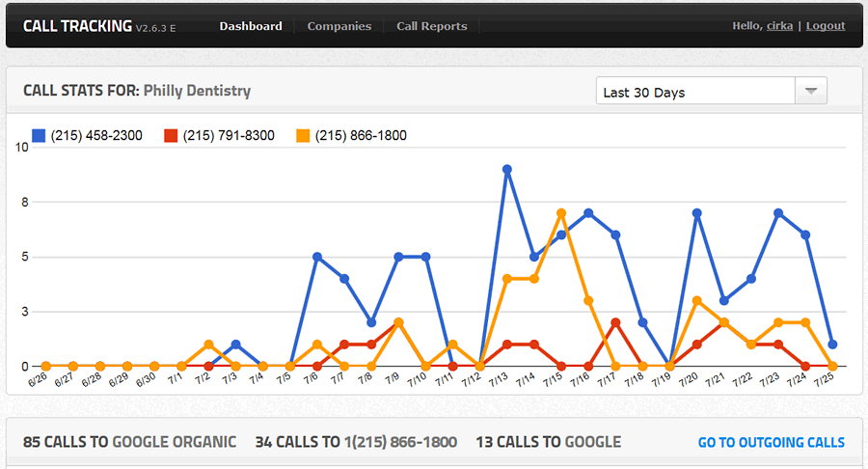This screenshot has height=469, width=868.
Task: Log out via the Logout link
Action: click(826, 26)
